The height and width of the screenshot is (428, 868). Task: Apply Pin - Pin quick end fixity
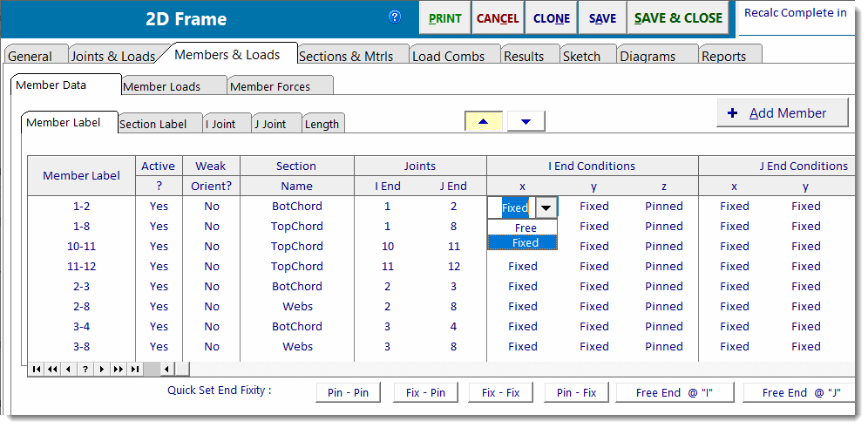348,392
